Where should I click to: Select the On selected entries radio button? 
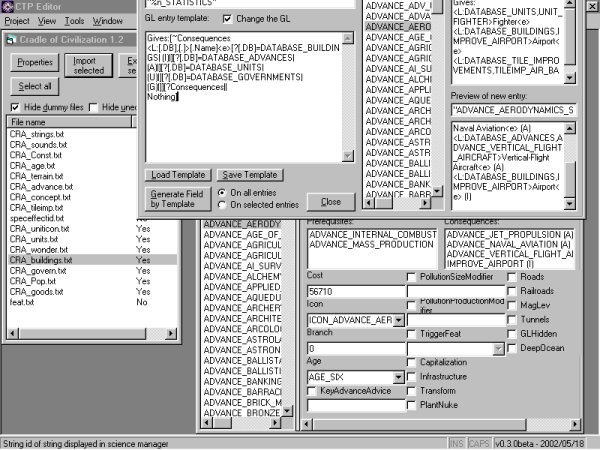222,204
